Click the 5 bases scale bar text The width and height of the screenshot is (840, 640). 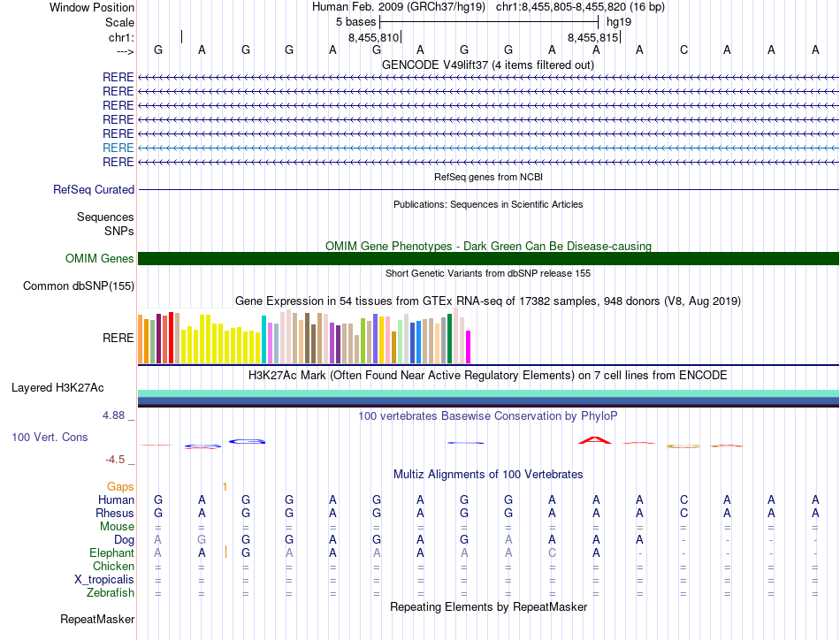pyautogui.click(x=355, y=22)
